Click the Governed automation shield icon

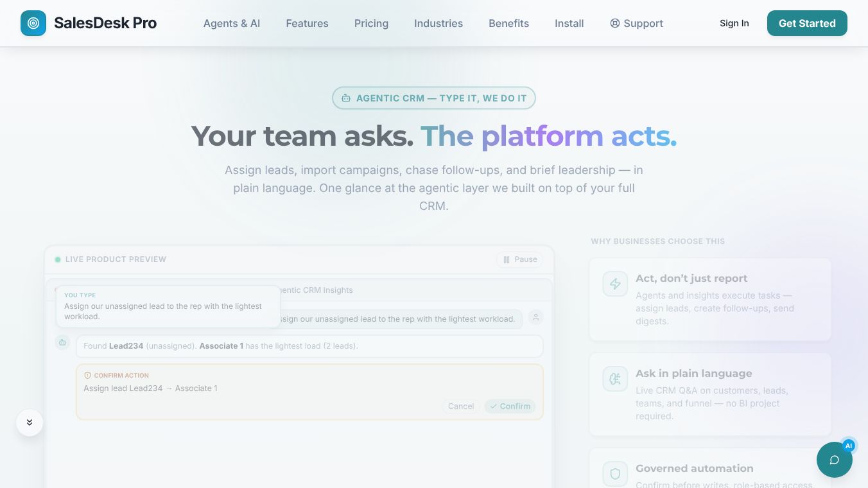[615, 474]
